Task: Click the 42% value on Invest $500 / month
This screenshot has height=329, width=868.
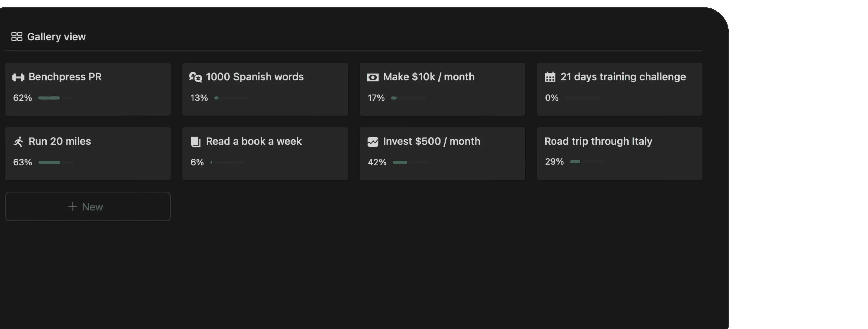Action: point(377,163)
